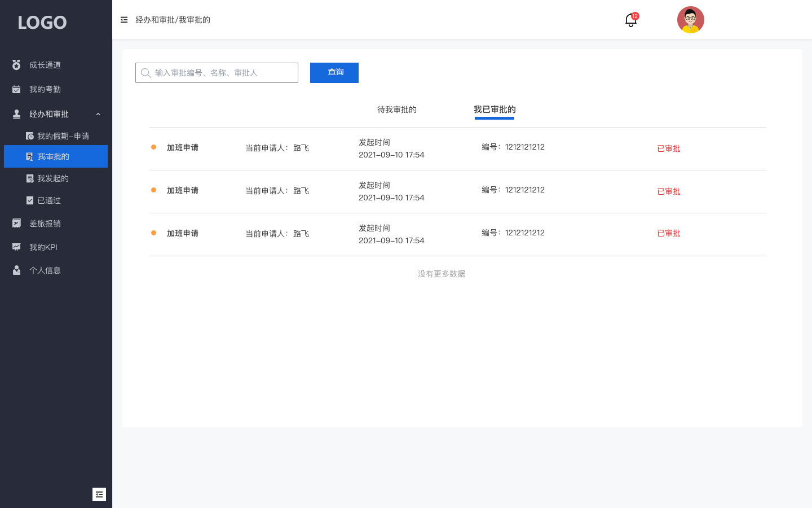Click second row's 编号: 1212121212
812x508 pixels.
(513, 190)
